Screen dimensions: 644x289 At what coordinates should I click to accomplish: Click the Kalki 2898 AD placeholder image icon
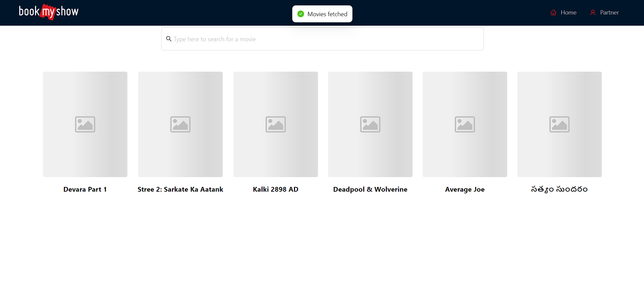tap(275, 124)
